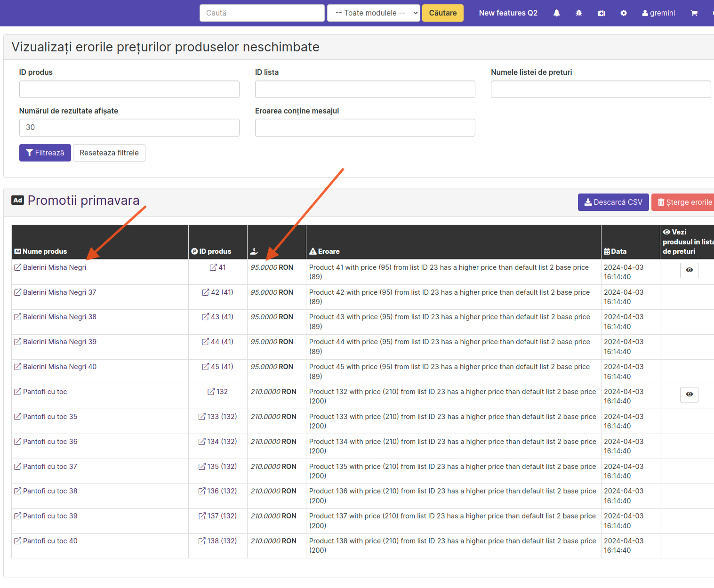This screenshot has width=714, height=588.
Task: Open the gremini user menu
Action: pyautogui.click(x=658, y=13)
